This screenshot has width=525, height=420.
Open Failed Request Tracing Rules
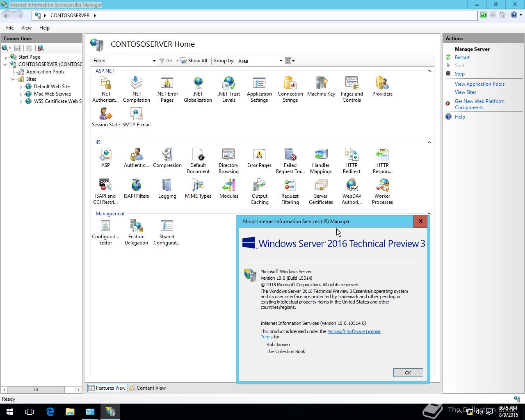pos(290,161)
